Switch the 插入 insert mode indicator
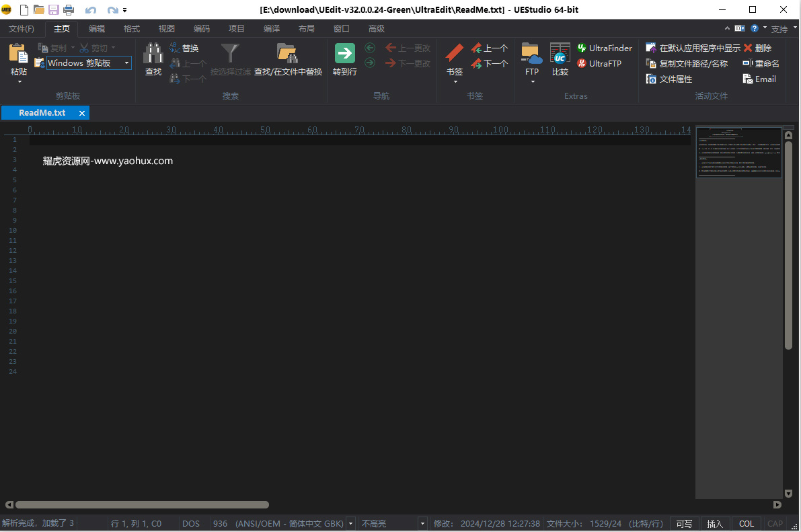Viewport: 801px width, 532px height. click(x=715, y=523)
